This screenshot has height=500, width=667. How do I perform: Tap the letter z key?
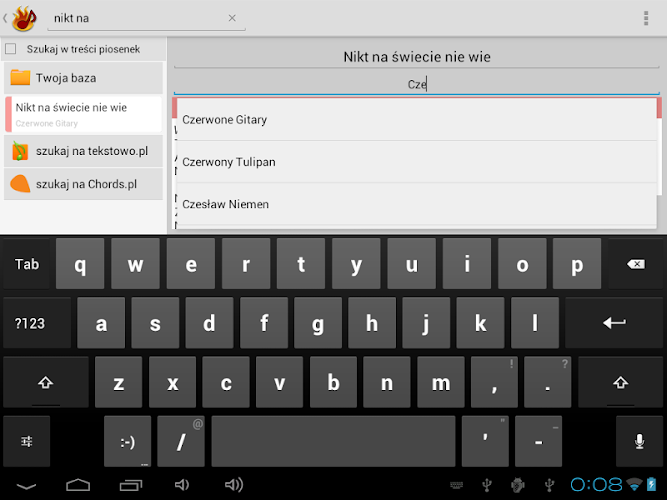click(x=119, y=383)
